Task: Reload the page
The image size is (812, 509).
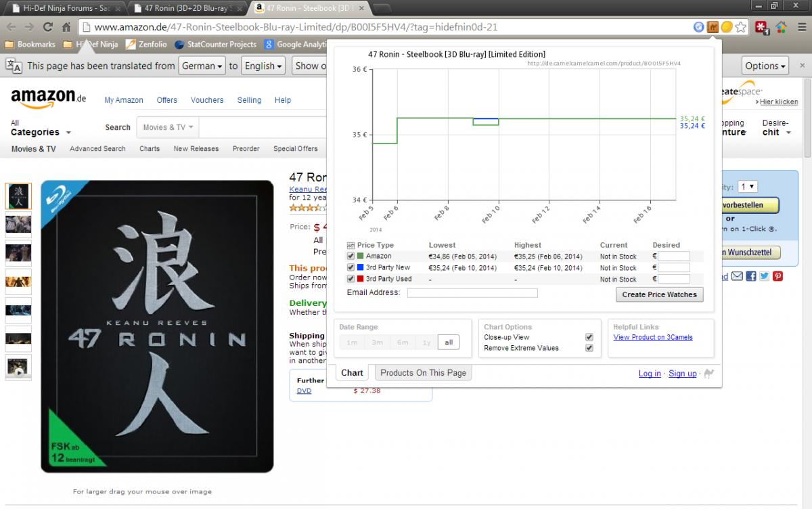Action: pyautogui.click(x=47, y=27)
